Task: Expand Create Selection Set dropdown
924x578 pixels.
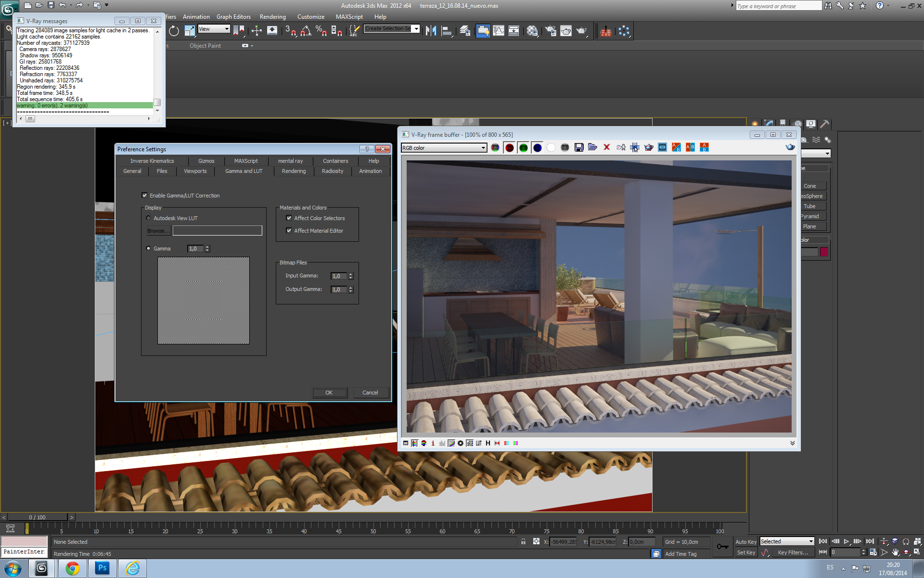Action: [x=416, y=29]
